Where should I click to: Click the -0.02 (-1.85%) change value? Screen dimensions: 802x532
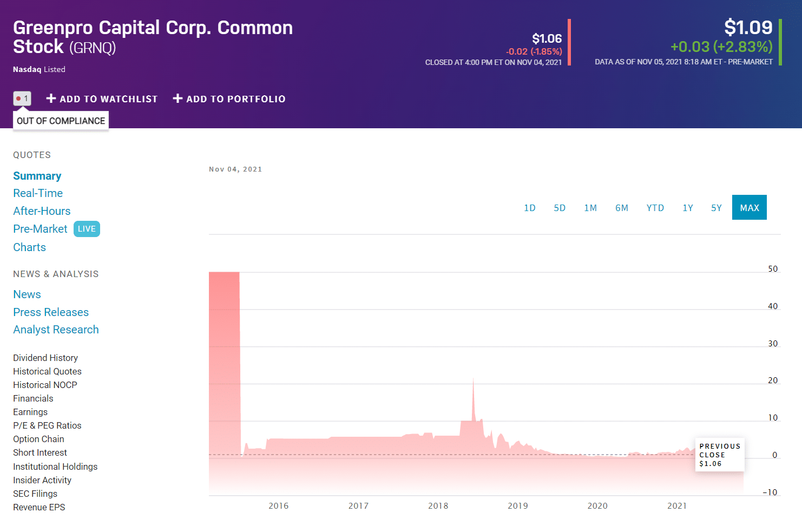pos(534,51)
